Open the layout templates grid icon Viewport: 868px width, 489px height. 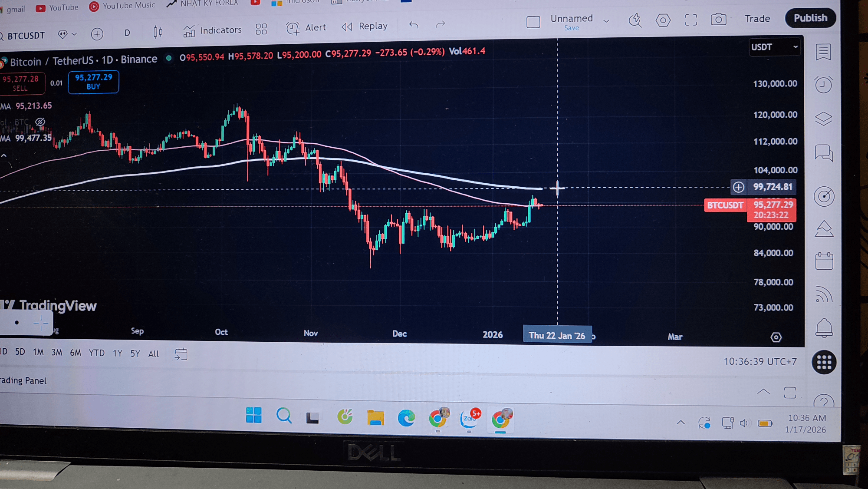click(261, 29)
